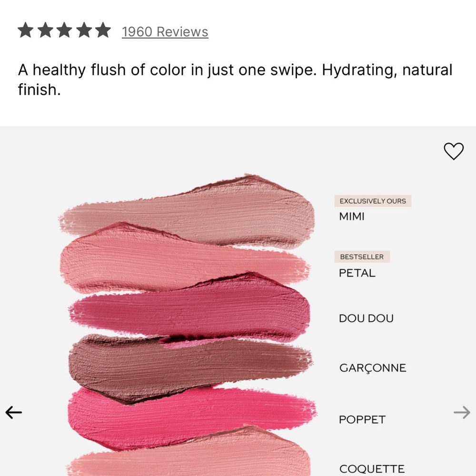
Task: Click the MIMI shade name
Action: pos(352,217)
